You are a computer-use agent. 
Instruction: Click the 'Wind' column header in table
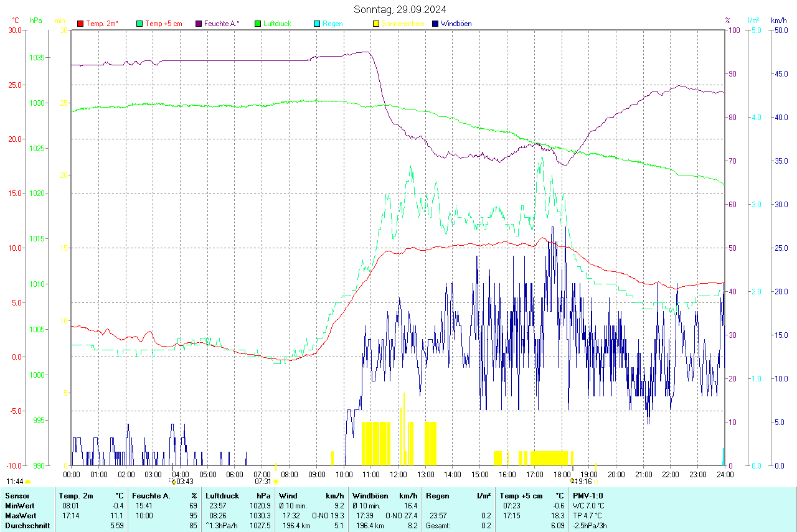[288, 496]
